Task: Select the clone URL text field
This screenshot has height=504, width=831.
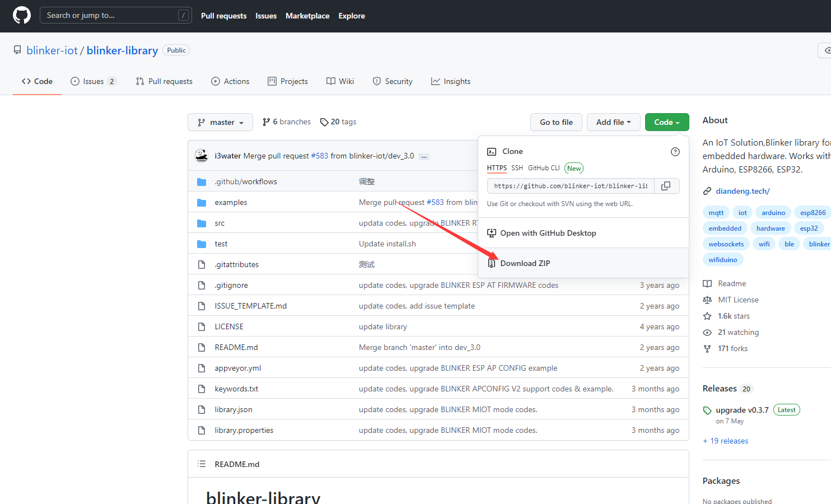Action: click(571, 186)
